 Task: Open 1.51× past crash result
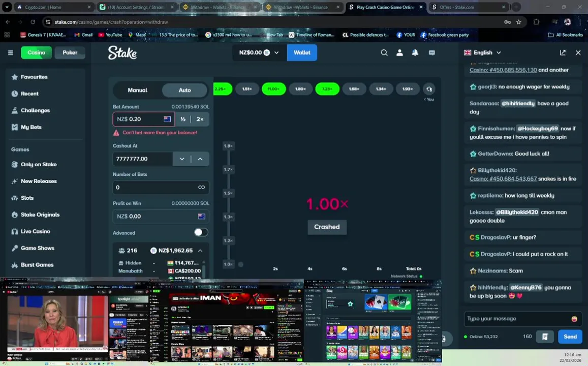[x=247, y=89]
